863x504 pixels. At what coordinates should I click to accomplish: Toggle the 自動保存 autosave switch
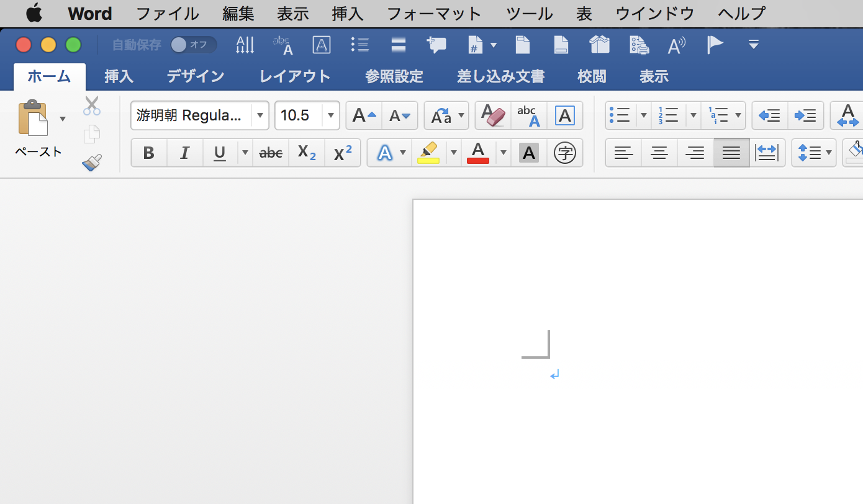[192, 45]
